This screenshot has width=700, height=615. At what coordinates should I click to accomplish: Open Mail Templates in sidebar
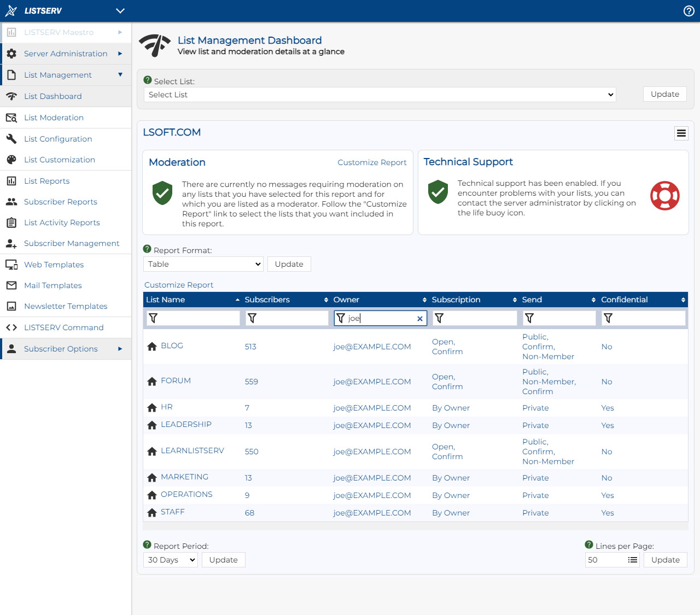tap(66, 285)
